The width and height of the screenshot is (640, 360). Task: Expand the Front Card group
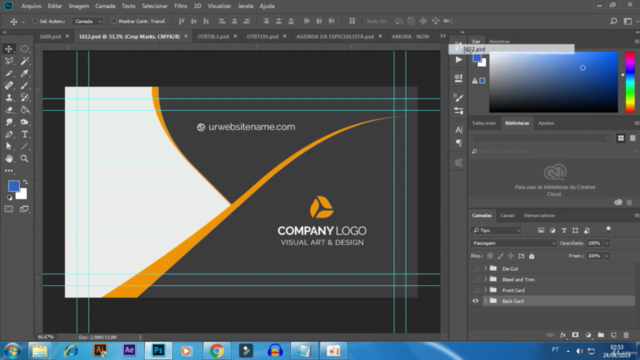pyautogui.click(x=485, y=290)
